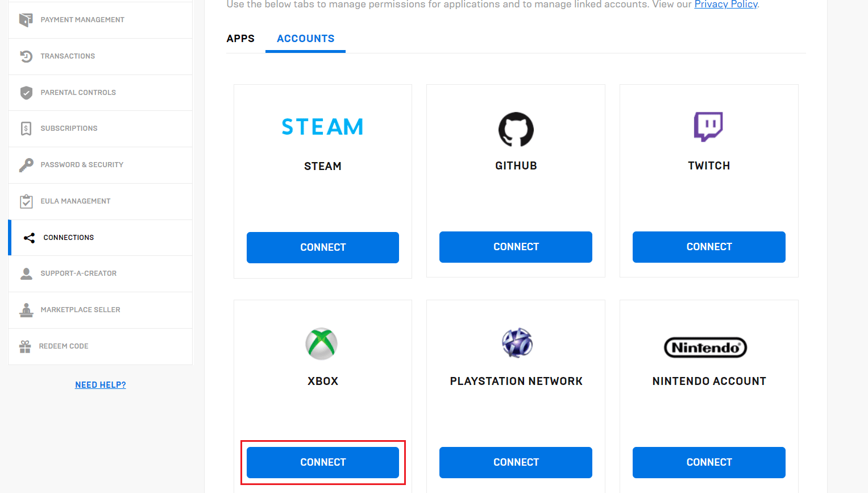
Task: Connect the GitHub account
Action: (x=516, y=247)
